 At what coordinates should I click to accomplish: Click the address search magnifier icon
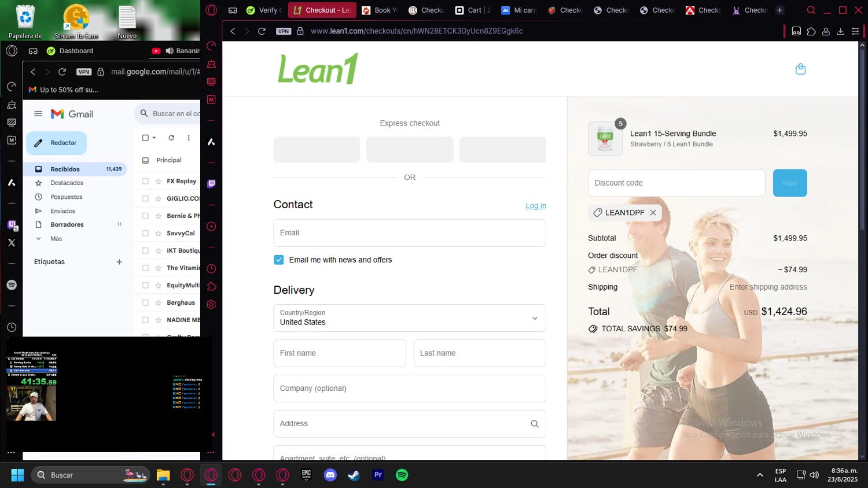[535, 424]
